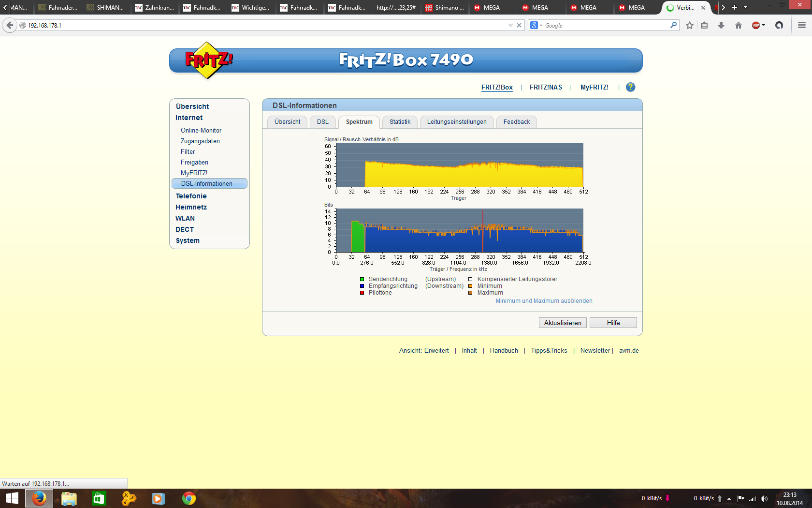The height and width of the screenshot is (508, 812).
Task: Open Telefonie in the sidebar menu
Action: (191, 196)
